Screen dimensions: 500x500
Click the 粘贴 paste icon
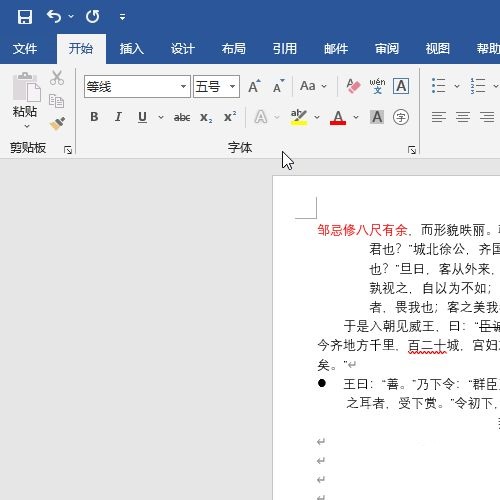(x=26, y=87)
